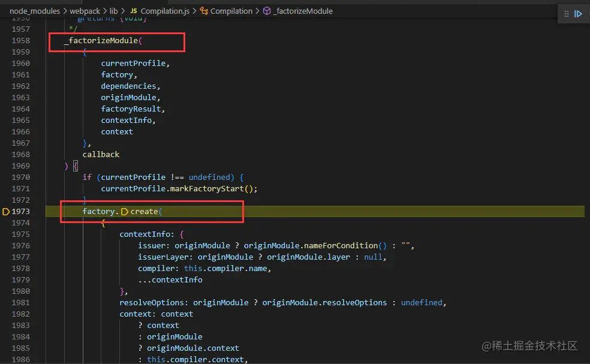This screenshot has height=364, width=590.
Task: Click the _factorizeModule method name on line 1958
Action: pyautogui.click(x=101, y=40)
